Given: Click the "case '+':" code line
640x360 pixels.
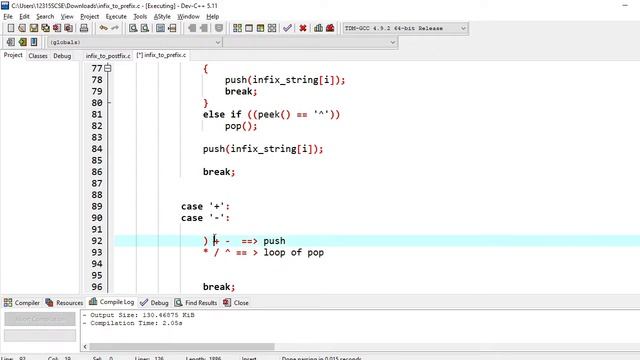Looking at the screenshot, I should (x=205, y=207).
